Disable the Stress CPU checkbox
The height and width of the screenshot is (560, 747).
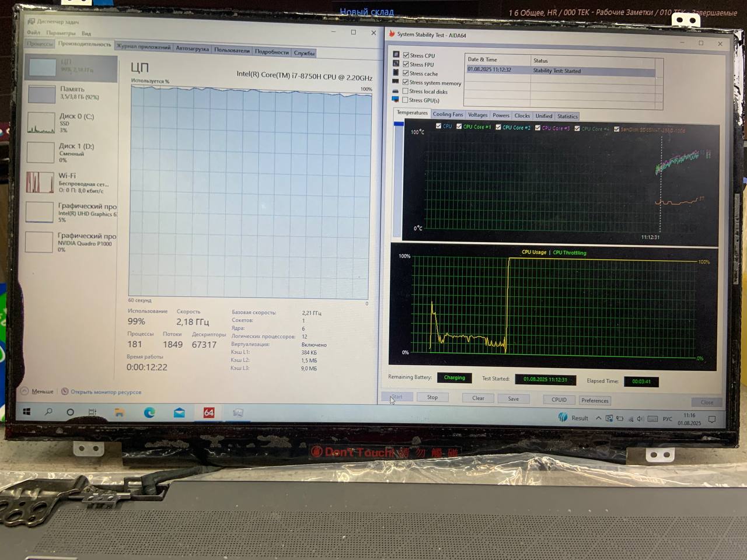click(406, 55)
